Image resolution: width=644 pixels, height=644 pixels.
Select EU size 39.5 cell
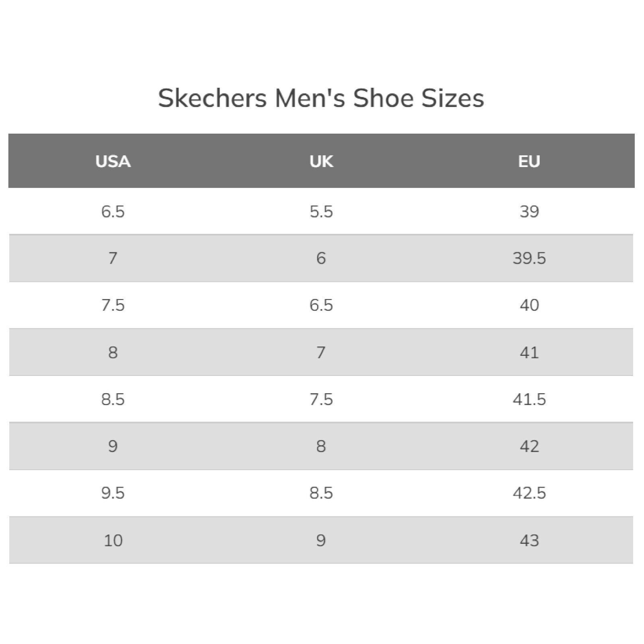point(529,258)
